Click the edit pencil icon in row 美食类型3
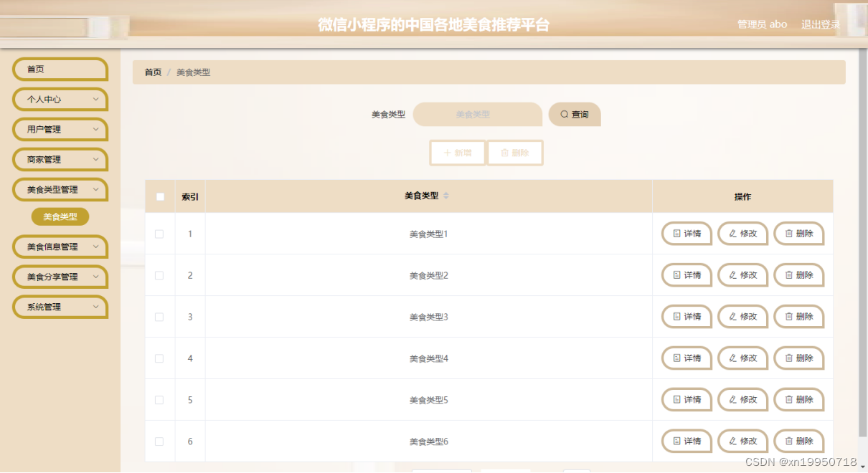 732,317
